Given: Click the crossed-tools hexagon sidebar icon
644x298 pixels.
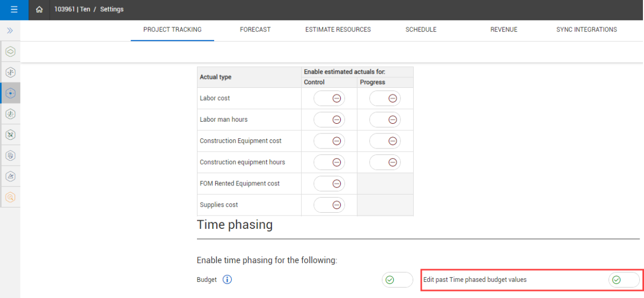Looking at the screenshot, I should pyautogui.click(x=10, y=135).
